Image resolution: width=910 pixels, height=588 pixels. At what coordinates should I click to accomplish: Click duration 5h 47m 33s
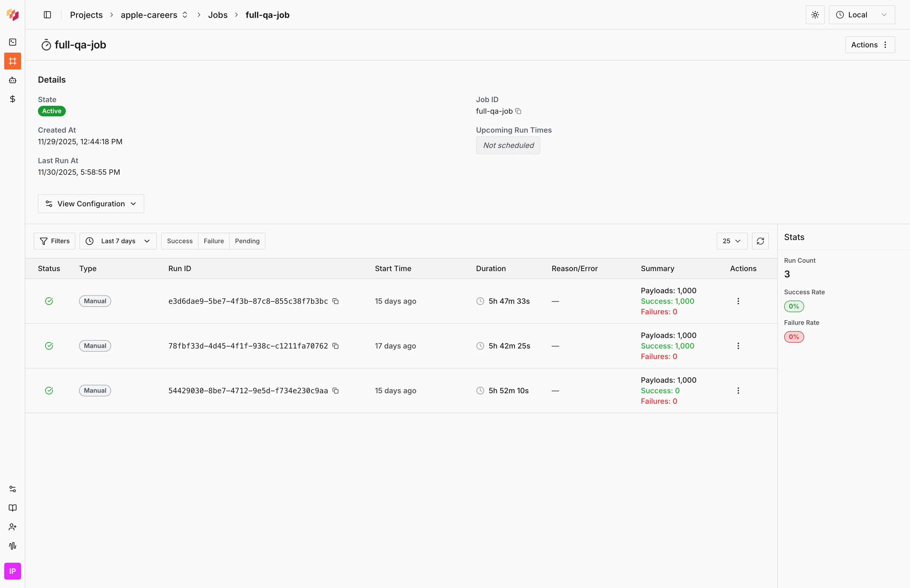pos(509,301)
